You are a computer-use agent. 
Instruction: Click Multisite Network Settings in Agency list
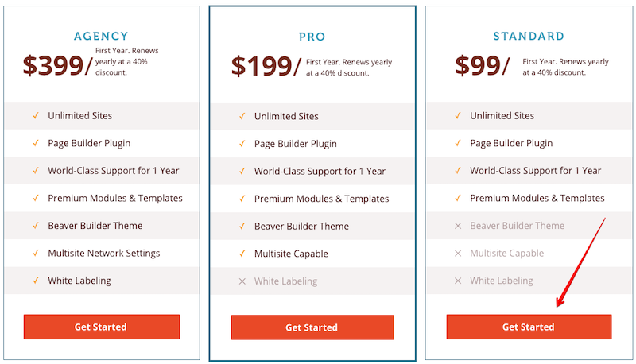(x=104, y=254)
